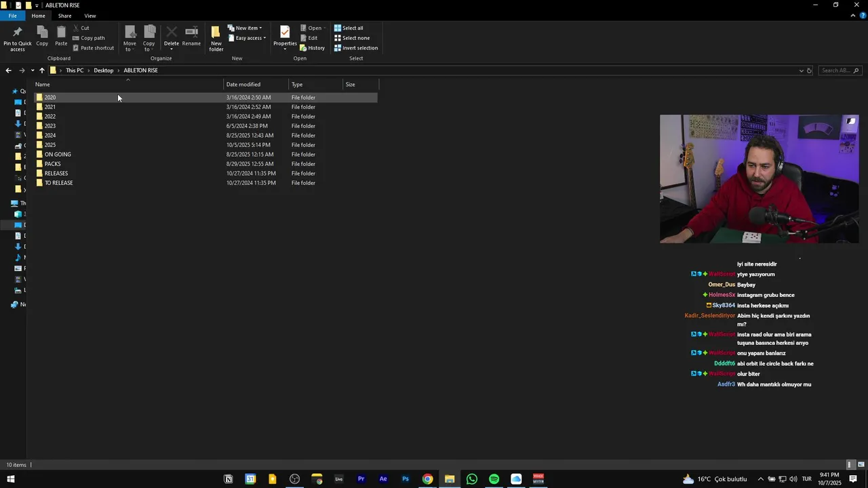Viewport: 868px width, 488px height.
Task: Click Cut in the Clipboard group
Action: coord(81,28)
